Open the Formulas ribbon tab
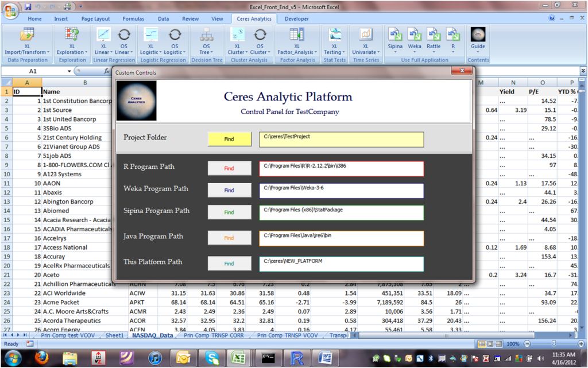Screen dimensions: 588x368 [133, 19]
